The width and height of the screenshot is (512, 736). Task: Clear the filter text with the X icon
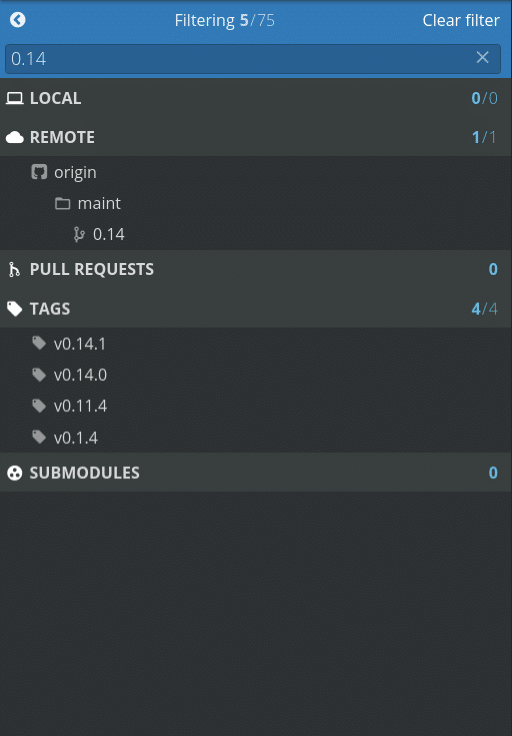pos(482,57)
